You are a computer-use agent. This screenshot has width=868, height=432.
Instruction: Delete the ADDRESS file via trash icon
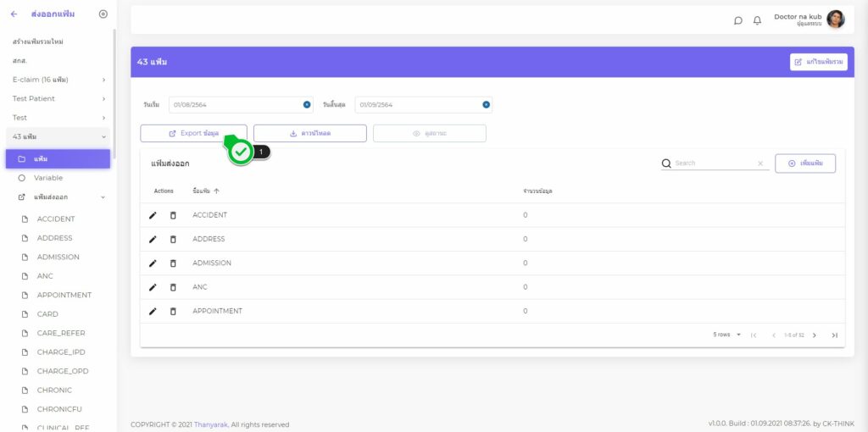point(173,239)
